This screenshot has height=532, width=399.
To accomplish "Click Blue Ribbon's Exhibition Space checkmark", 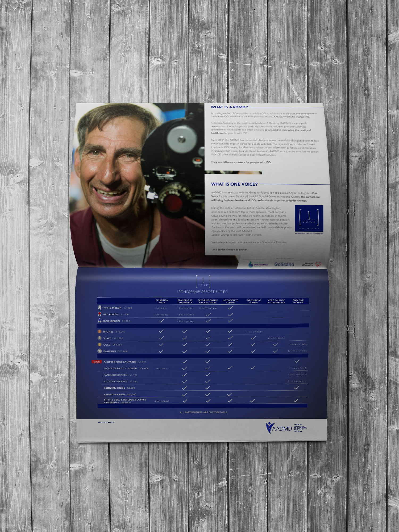I will 161,321.
